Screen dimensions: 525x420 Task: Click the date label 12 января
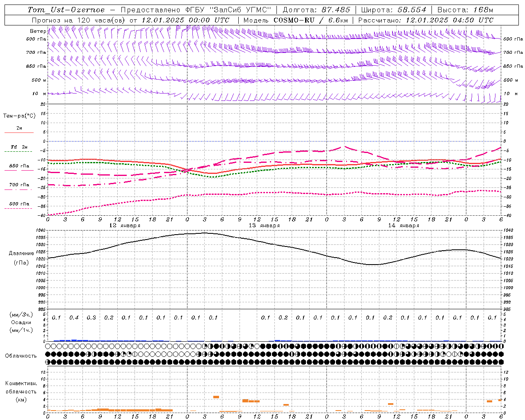click(125, 226)
